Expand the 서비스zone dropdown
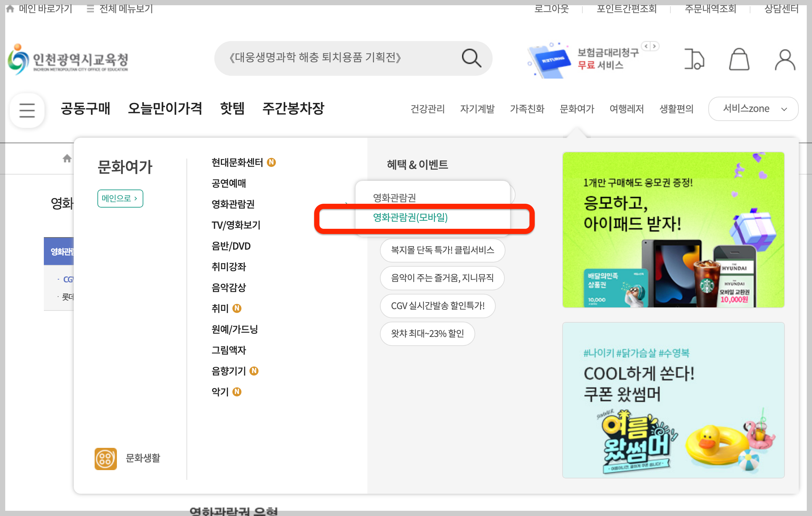 (x=753, y=109)
